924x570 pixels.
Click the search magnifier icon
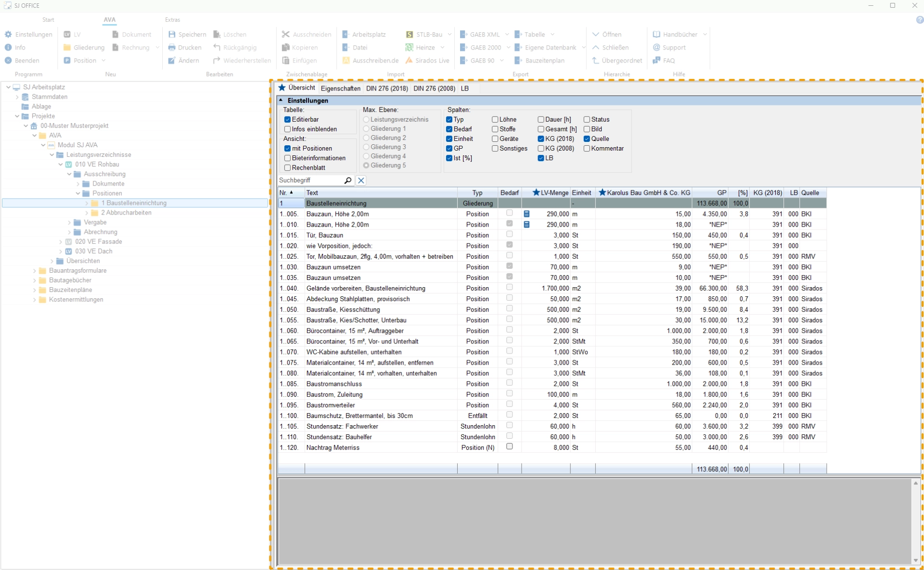348,180
